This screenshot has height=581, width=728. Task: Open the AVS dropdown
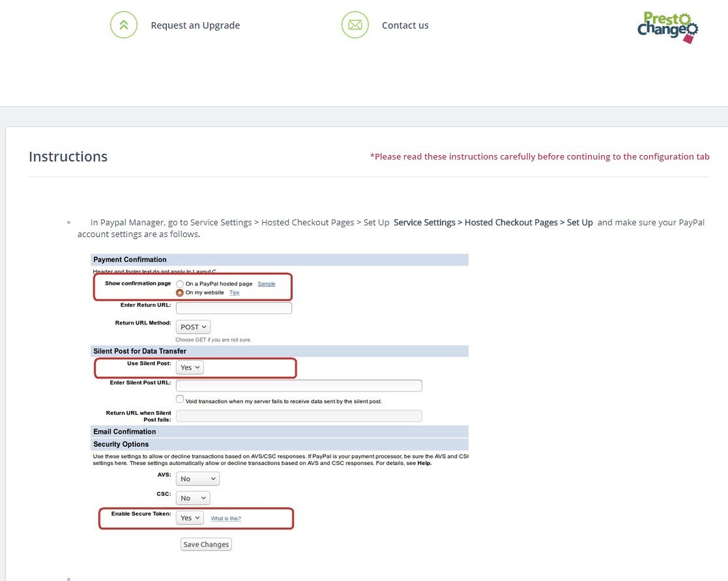197,479
